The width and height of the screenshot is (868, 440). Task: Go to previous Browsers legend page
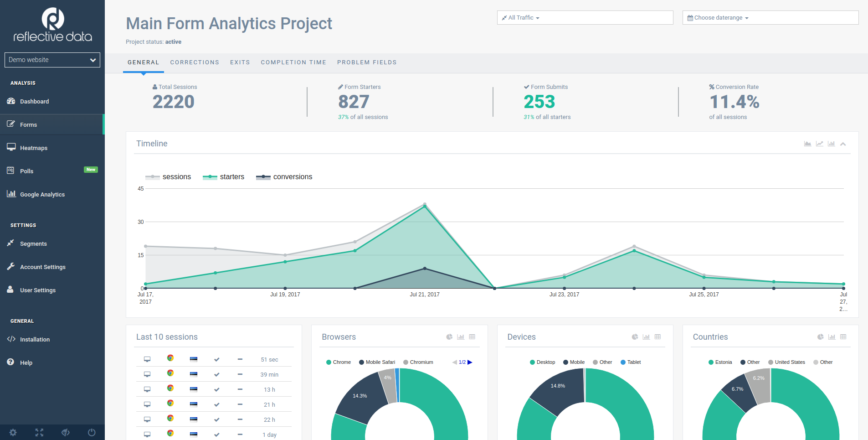point(454,362)
